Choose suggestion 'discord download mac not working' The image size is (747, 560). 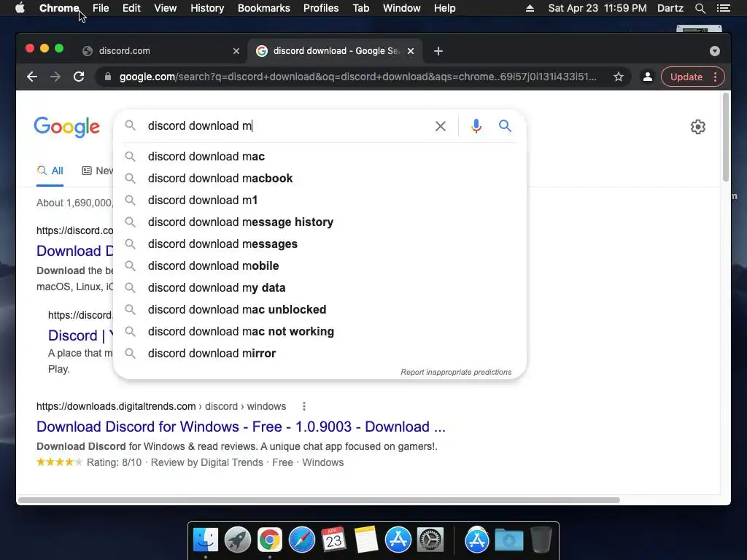click(x=320, y=332)
